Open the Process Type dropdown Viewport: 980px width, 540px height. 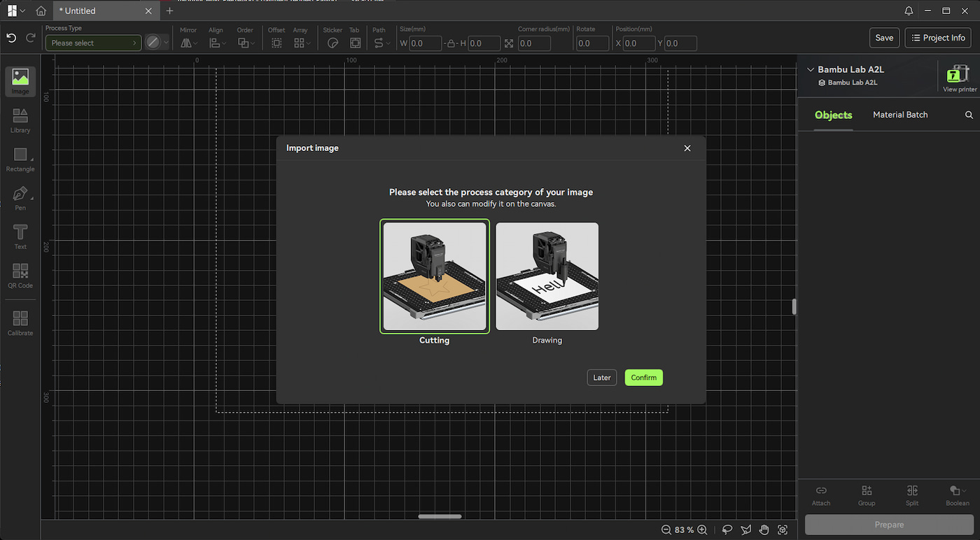[x=94, y=43]
